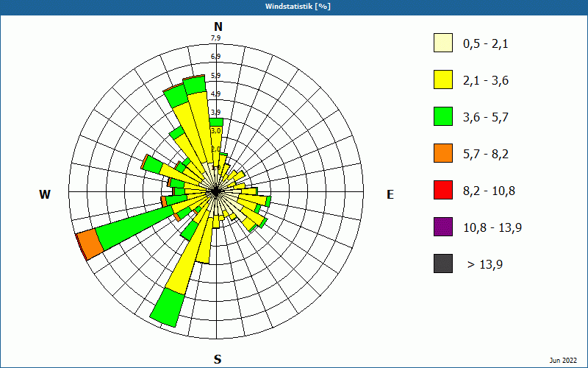Click the W compass label
The image size is (588, 368).
[45, 194]
